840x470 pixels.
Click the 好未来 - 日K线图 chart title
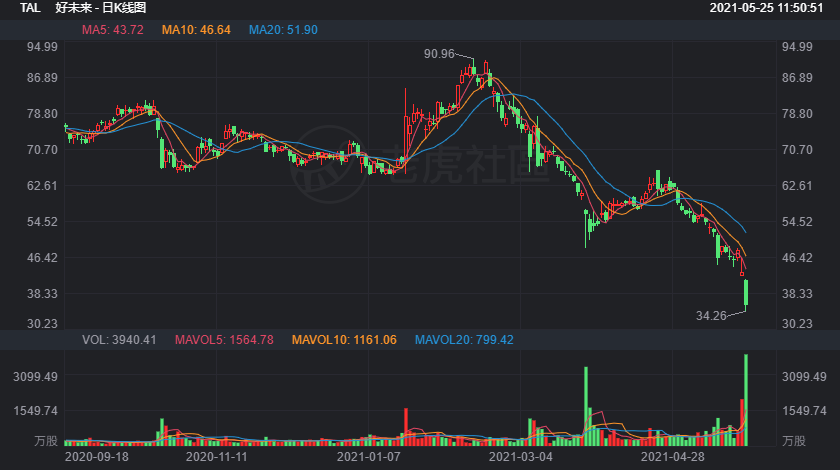coord(101,8)
